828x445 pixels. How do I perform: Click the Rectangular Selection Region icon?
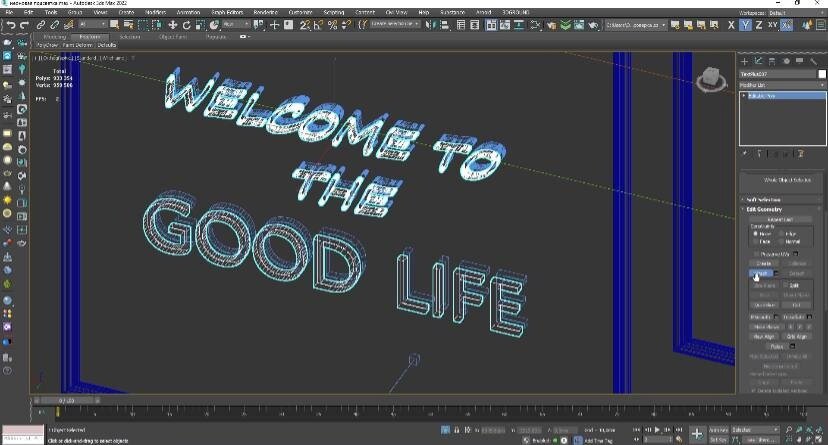[143, 25]
